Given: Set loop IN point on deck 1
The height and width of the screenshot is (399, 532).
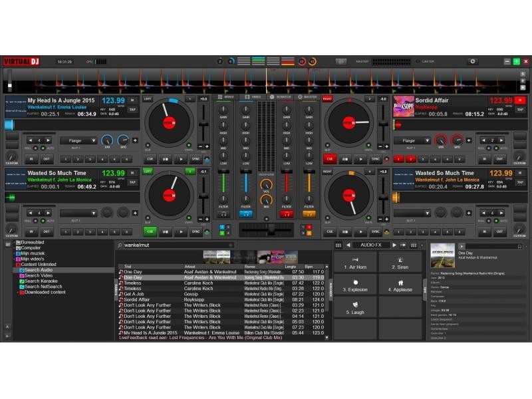Looking at the screenshot, I should tap(31, 159).
